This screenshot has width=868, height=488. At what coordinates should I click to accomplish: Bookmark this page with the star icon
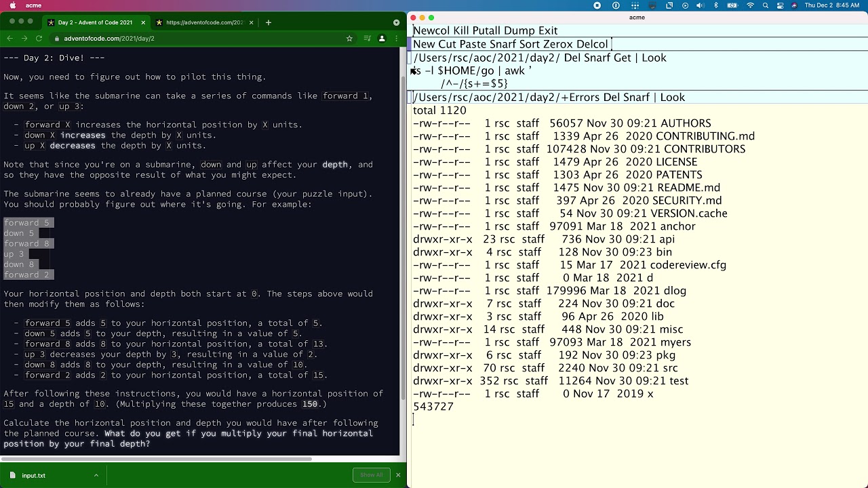[349, 39]
